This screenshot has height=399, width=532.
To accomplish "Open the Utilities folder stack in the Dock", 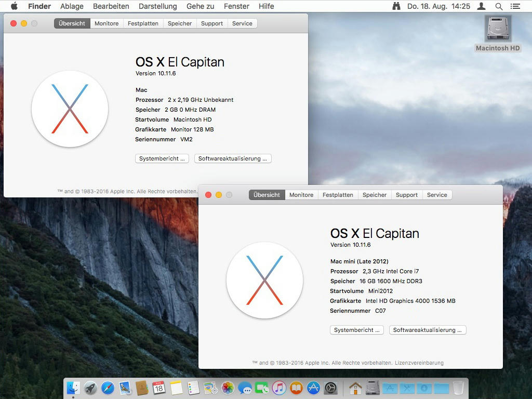I will click(x=407, y=388).
